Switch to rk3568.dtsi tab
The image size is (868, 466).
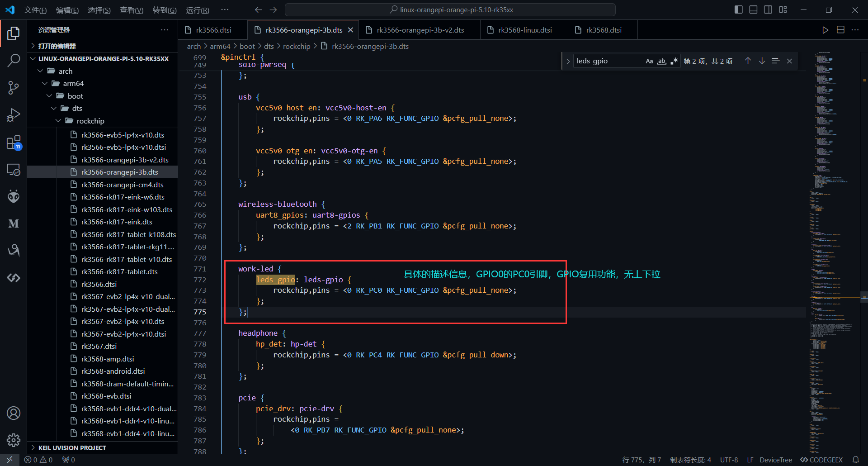(x=604, y=30)
